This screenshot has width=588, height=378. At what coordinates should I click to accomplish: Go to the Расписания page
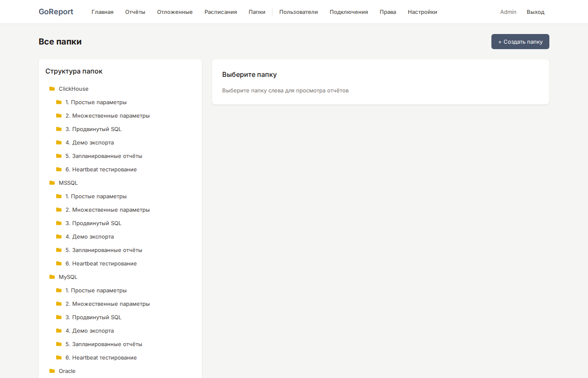click(220, 12)
